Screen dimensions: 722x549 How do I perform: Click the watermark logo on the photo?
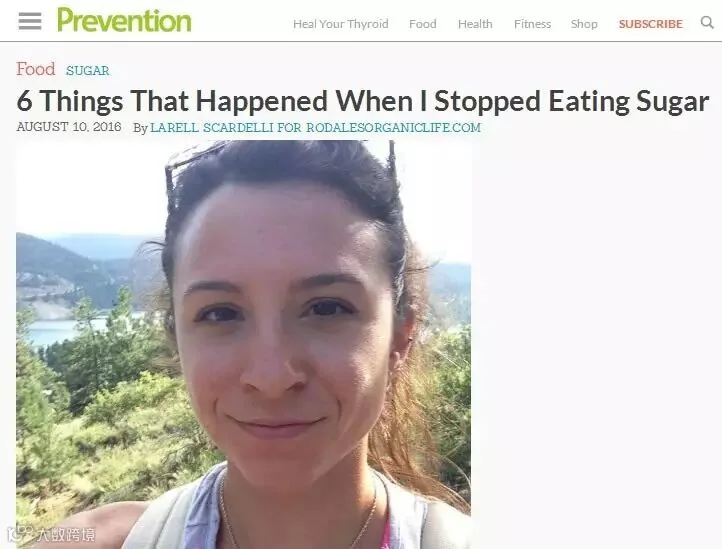(x=52, y=534)
